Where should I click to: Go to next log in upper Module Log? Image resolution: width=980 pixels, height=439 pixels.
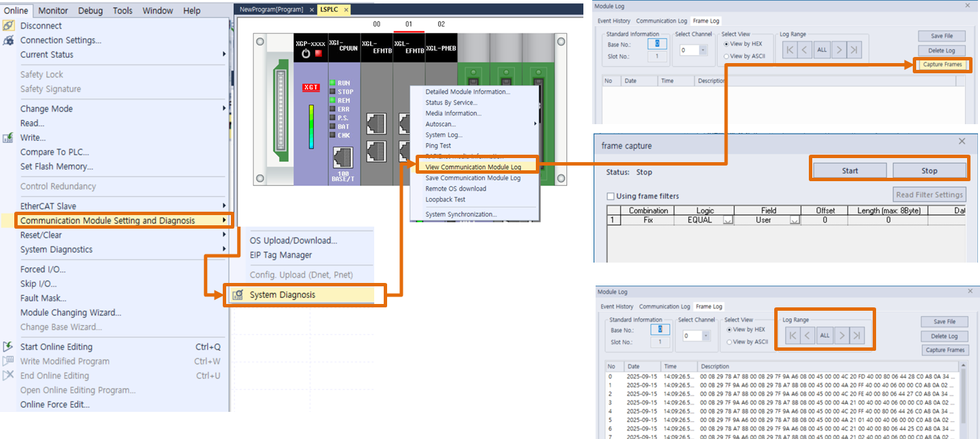(839, 50)
